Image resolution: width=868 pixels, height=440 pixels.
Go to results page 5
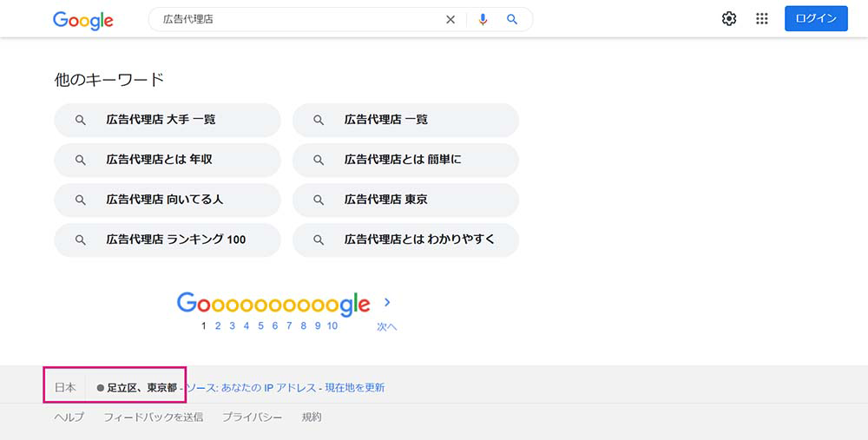coord(260,326)
